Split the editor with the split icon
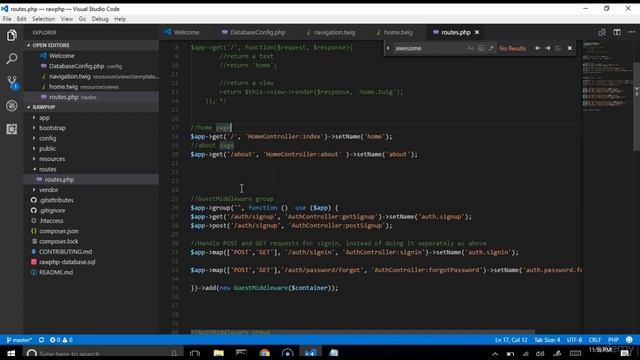The image size is (640, 360). [617, 32]
